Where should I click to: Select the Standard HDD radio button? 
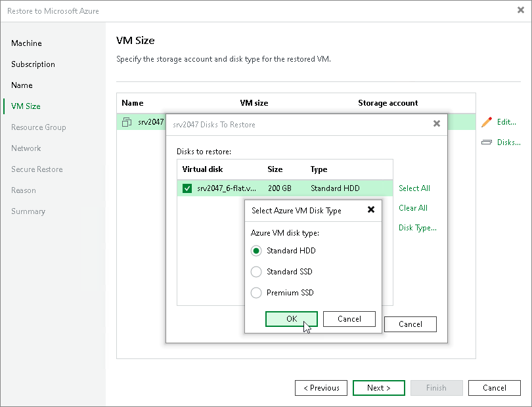(256, 251)
